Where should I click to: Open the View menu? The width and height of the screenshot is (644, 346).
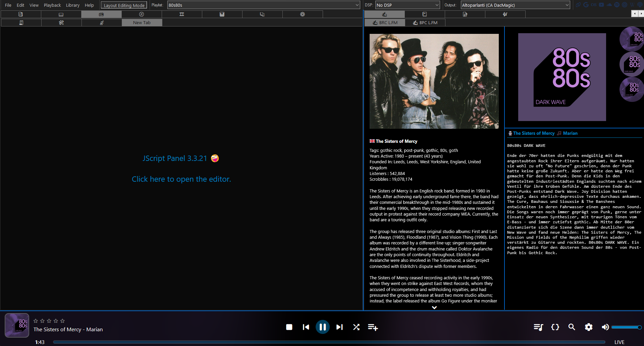(x=34, y=5)
